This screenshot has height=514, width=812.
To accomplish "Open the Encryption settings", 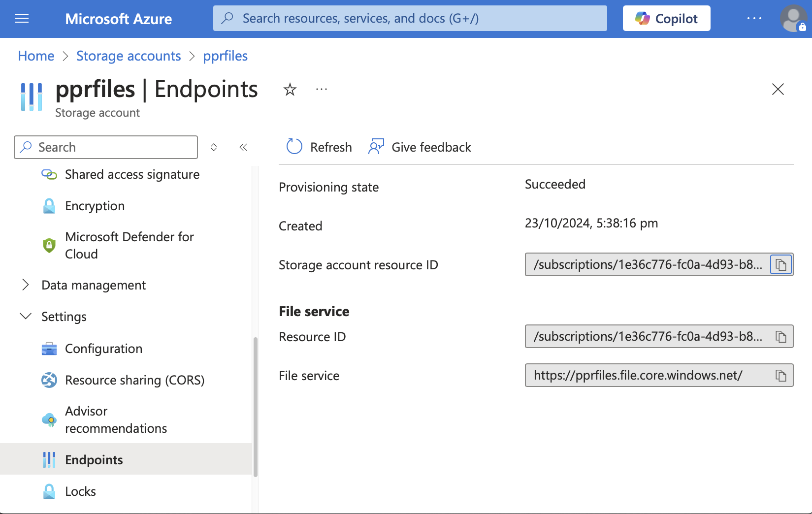I will tap(95, 206).
